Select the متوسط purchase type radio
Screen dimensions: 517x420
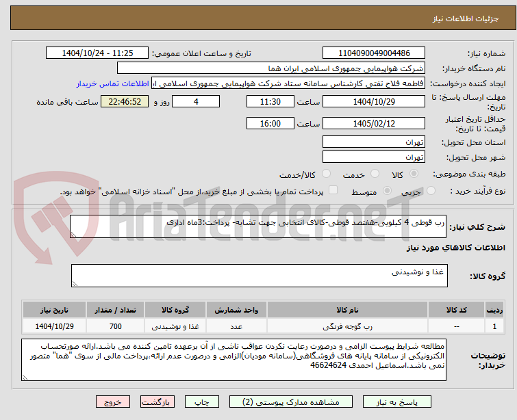(387, 190)
